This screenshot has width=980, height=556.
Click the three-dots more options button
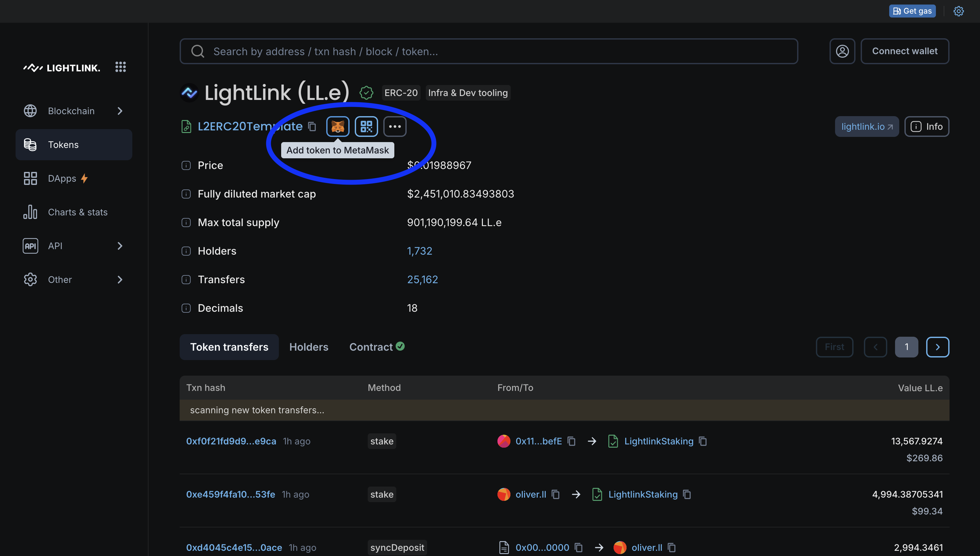pos(395,127)
